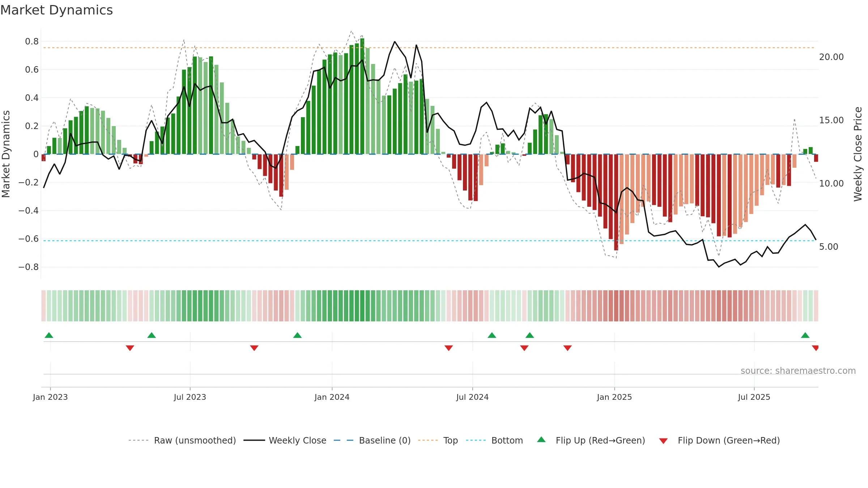The width and height of the screenshot is (868, 488).
Task: Click the Market Dynamics y-axis title
Action: (6, 154)
